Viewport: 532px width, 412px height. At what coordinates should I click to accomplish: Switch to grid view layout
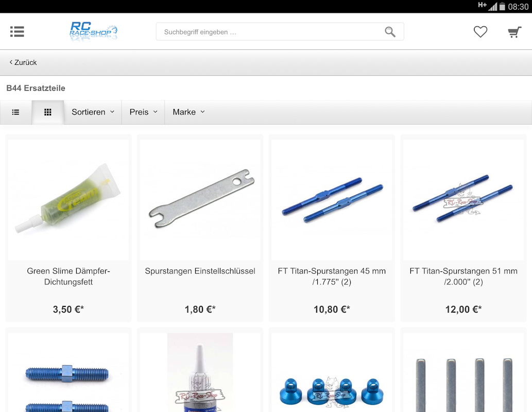48,112
